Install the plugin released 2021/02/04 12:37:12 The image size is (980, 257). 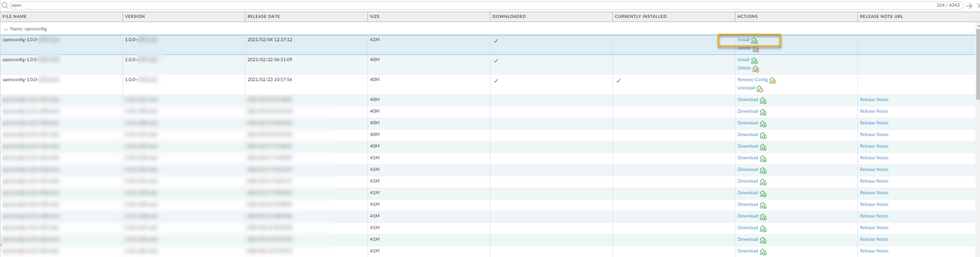pos(743,40)
